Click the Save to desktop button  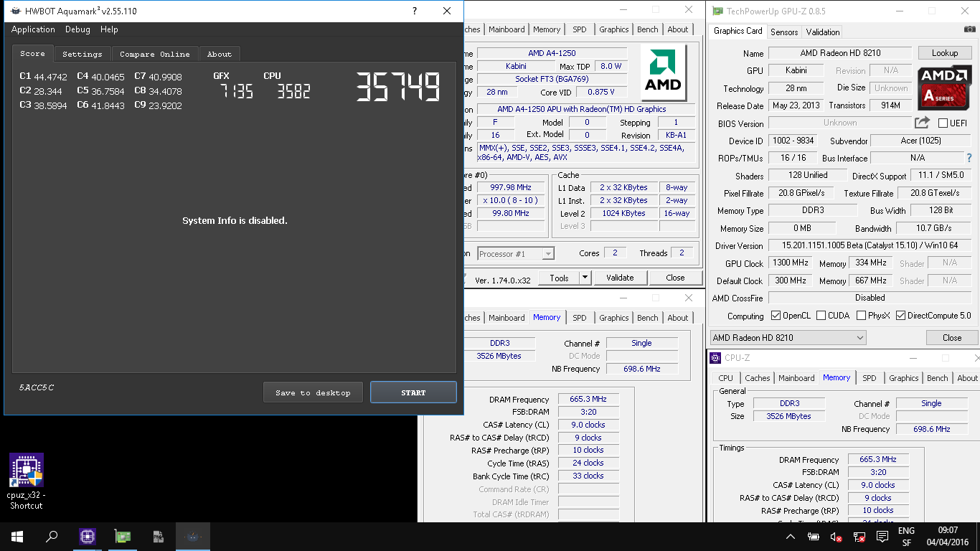(313, 392)
